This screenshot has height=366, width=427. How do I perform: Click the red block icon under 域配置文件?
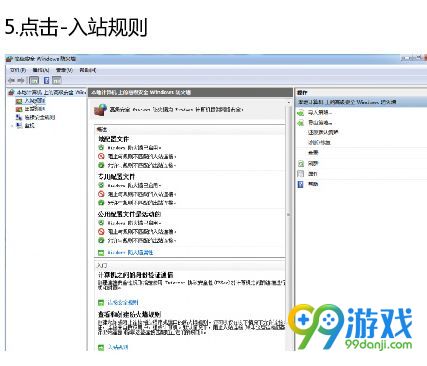(x=101, y=156)
